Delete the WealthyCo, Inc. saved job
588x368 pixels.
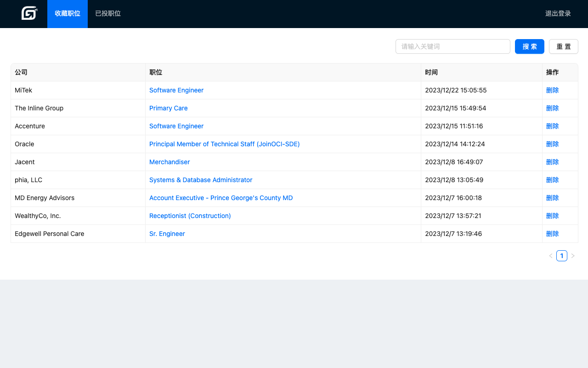[x=553, y=216]
